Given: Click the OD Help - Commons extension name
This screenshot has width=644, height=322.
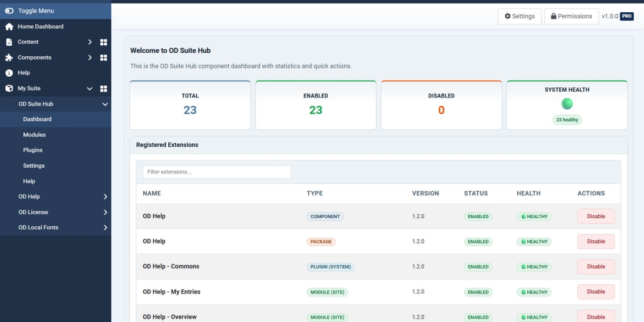Looking at the screenshot, I should click(171, 266).
